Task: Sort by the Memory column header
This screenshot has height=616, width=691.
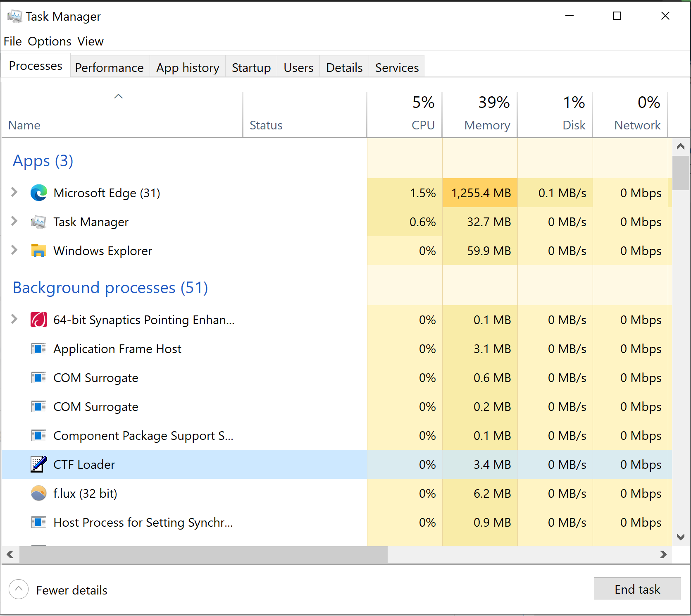Action: tap(480, 115)
